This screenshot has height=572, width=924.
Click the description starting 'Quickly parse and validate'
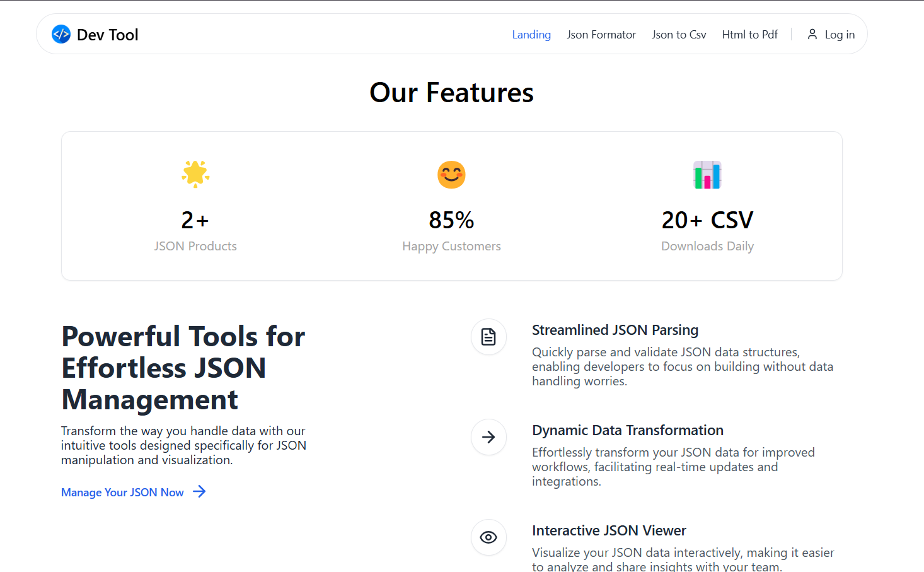pyautogui.click(x=683, y=366)
